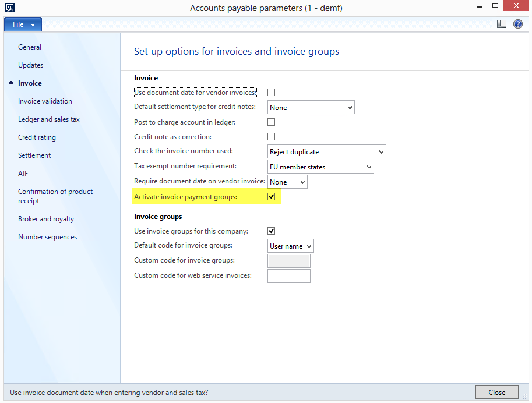
Task: Enable Use document date for vendor invoices
Action: point(271,93)
